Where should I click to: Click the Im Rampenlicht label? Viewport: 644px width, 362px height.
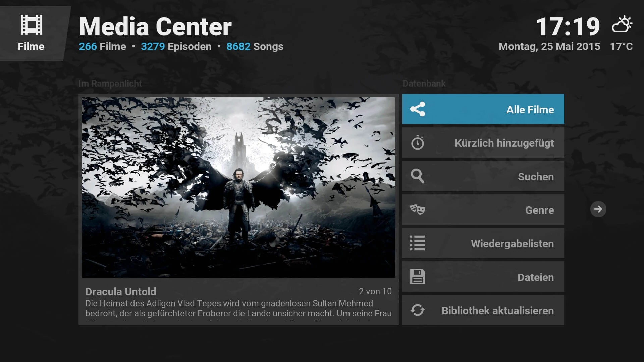click(110, 84)
